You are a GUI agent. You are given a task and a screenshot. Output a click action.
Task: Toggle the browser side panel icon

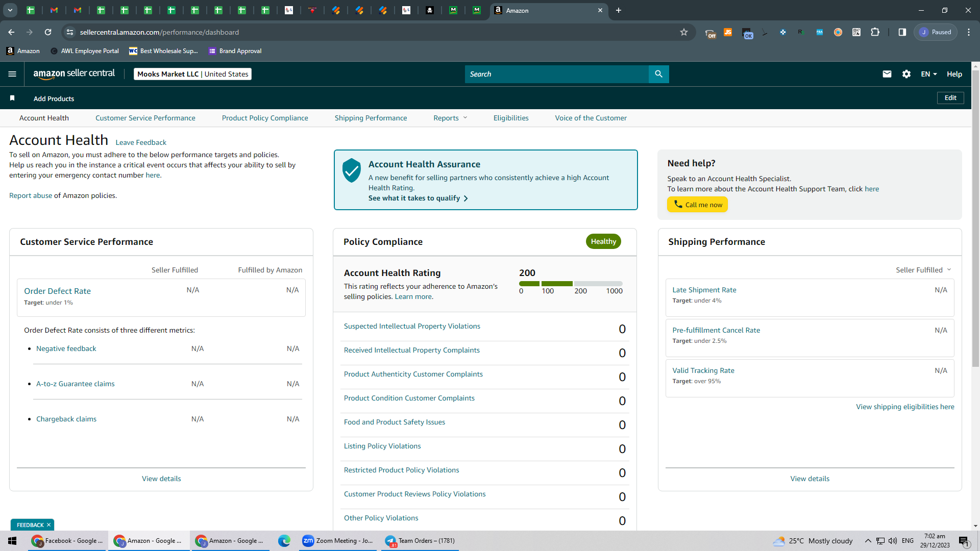click(902, 32)
